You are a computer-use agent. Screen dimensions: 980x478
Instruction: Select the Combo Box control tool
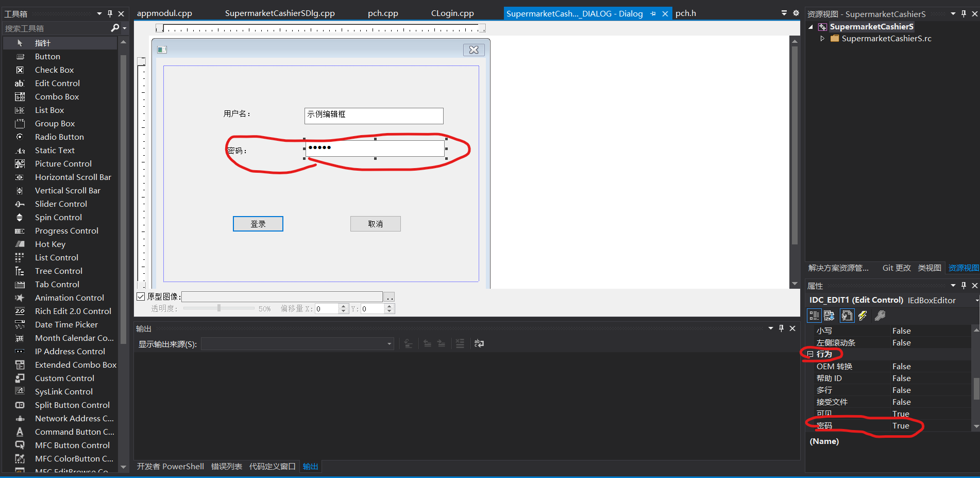pyautogui.click(x=57, y=96)
